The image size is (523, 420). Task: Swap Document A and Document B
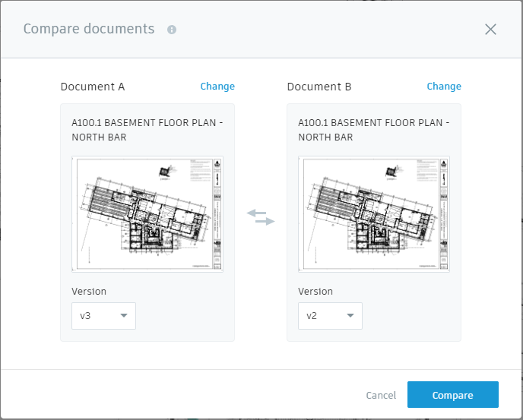[x=261, y=216]
